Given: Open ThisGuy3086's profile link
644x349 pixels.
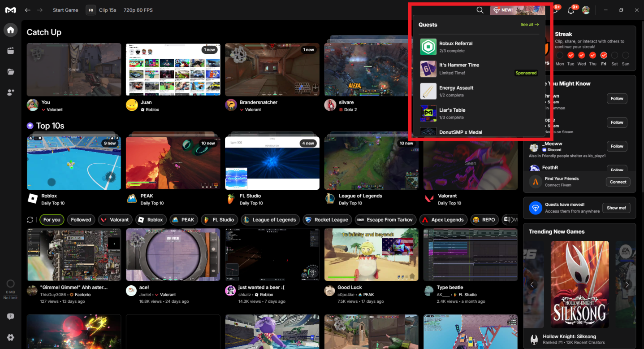Looking at the screenshot, I should coord(54,295).
